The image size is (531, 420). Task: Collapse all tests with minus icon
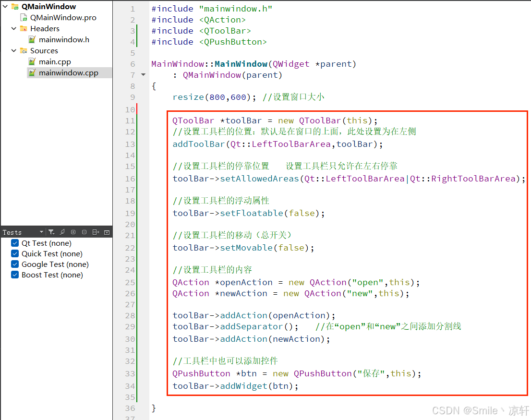(x=84, y=232)
